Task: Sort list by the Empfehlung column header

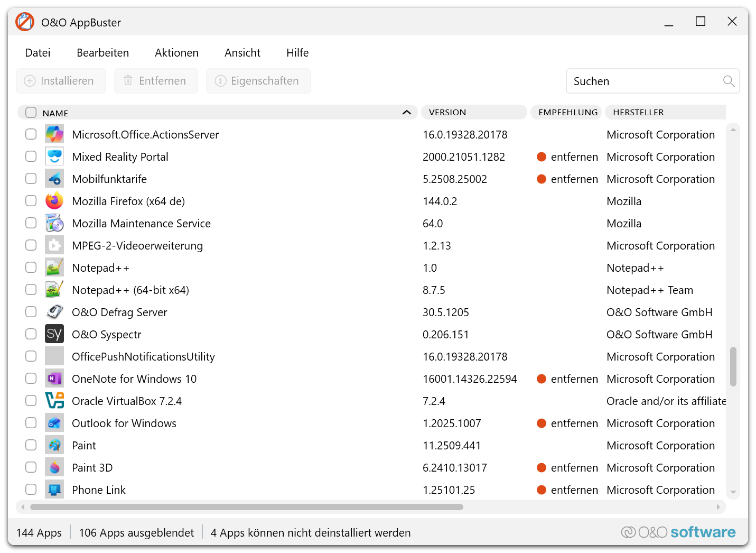Action: pos(567,113)
